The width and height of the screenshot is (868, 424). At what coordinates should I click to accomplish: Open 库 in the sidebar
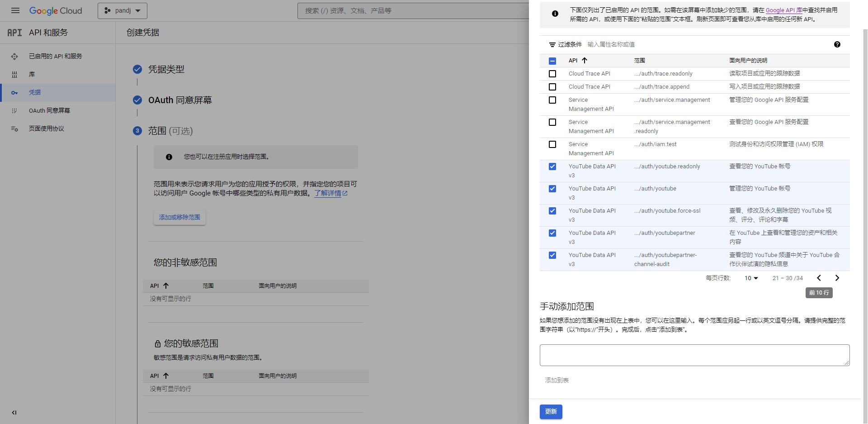point(32,74)
